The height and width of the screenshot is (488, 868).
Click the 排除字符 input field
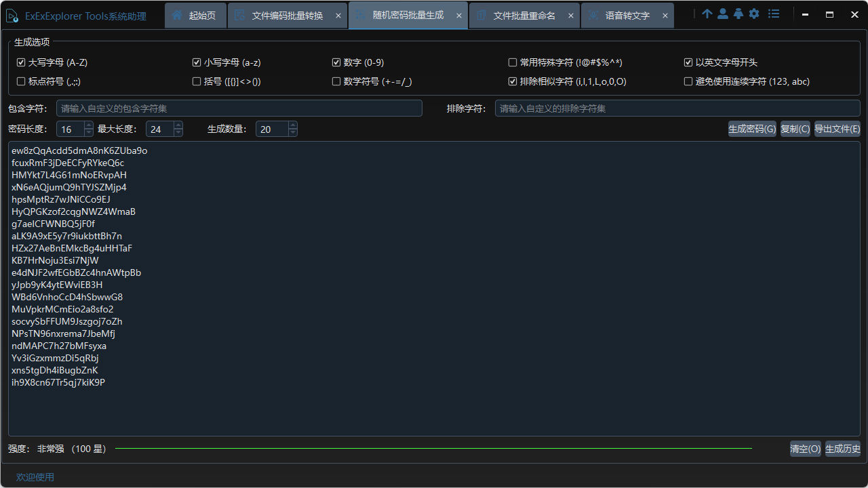[x=677, y=108]
